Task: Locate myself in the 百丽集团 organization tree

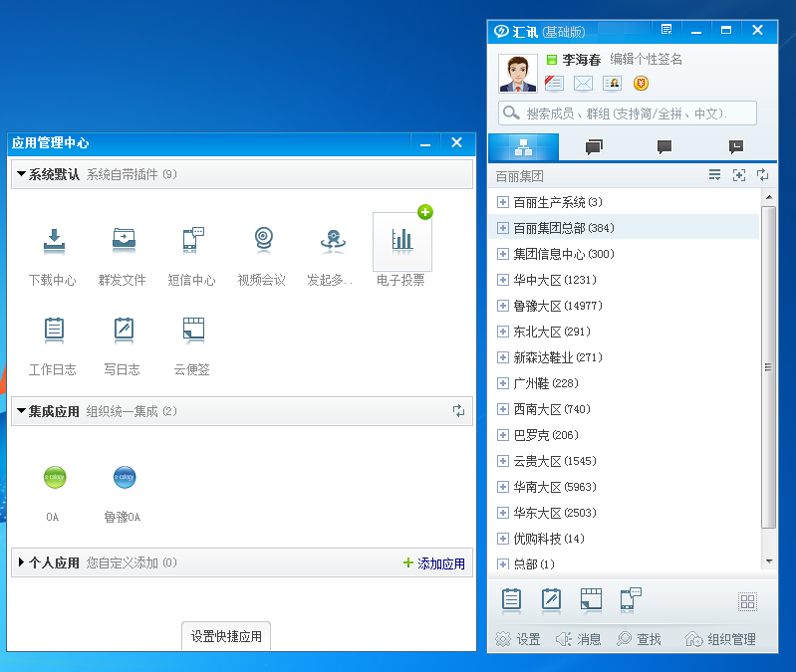Action: coord(739,175)
